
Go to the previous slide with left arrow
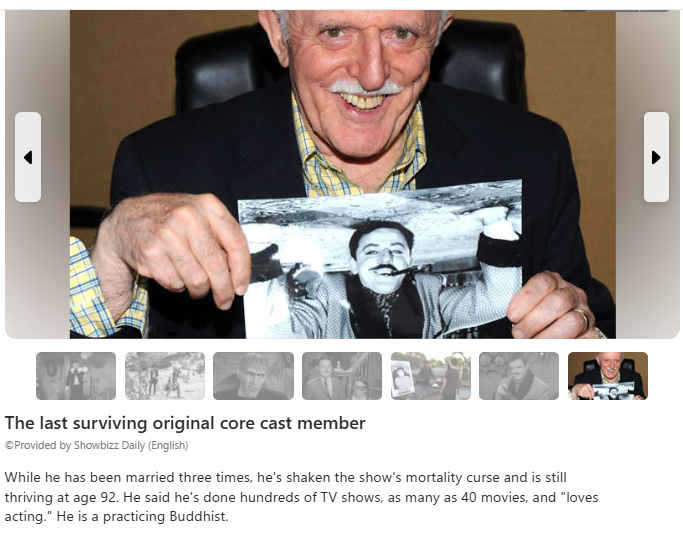click(x=28, y=157)
